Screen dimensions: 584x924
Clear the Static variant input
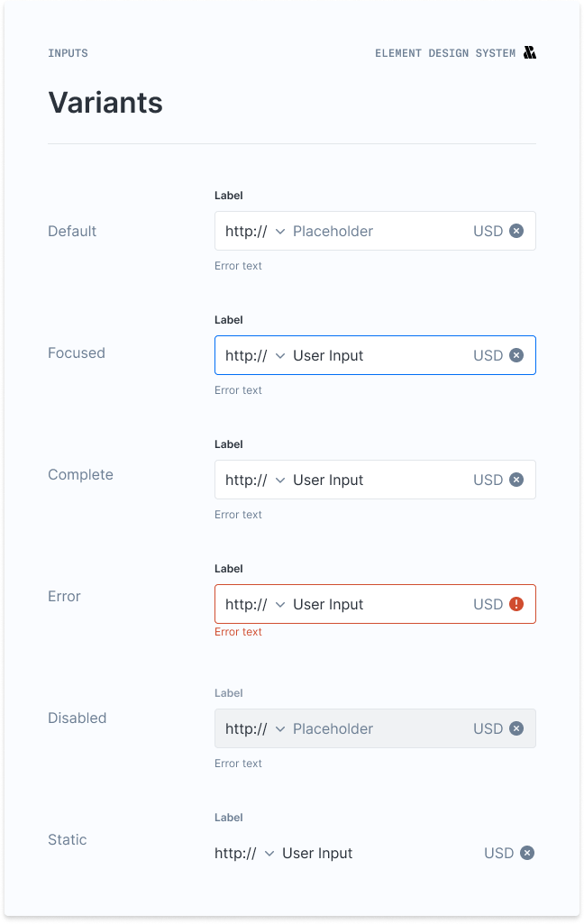[x=527, y=853]
